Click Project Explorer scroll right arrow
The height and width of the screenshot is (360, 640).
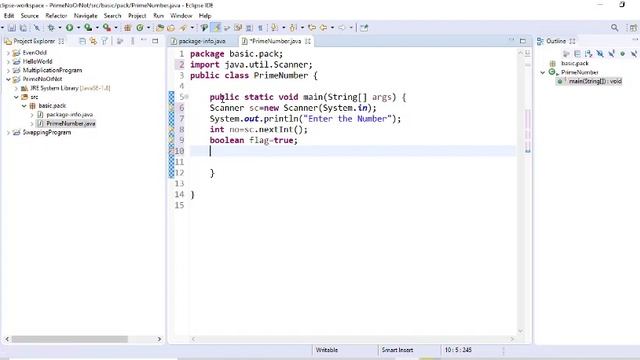[x=159, y=339]
